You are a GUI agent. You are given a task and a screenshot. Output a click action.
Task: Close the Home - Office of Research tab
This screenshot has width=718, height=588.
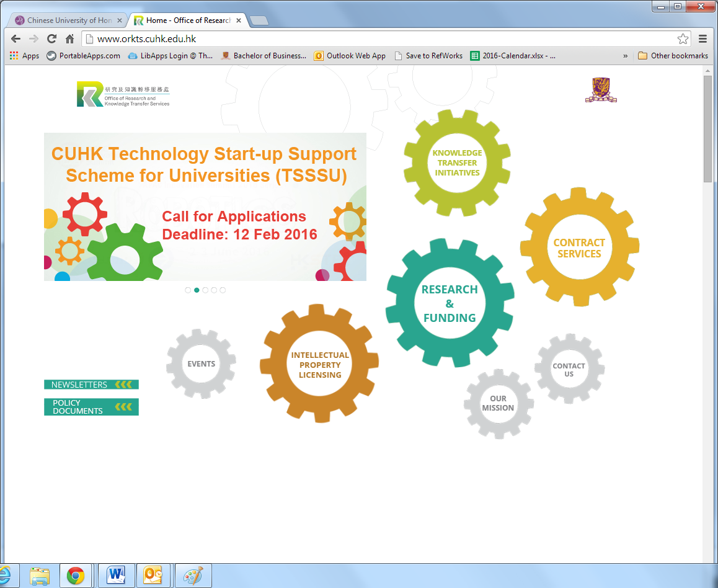pyautogui.click(x=239, y=20)
